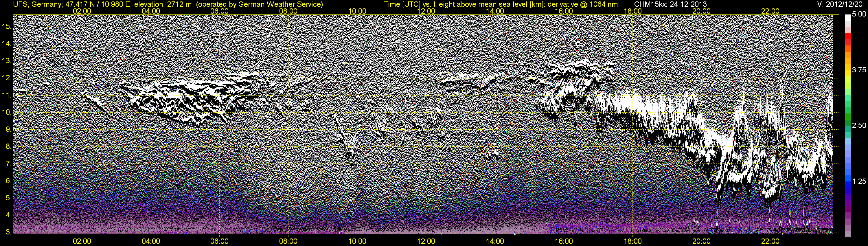This screenshot has height=246, width=868.
Task: Click the 6 km height axis label
Action: click(x=8, y=181)
